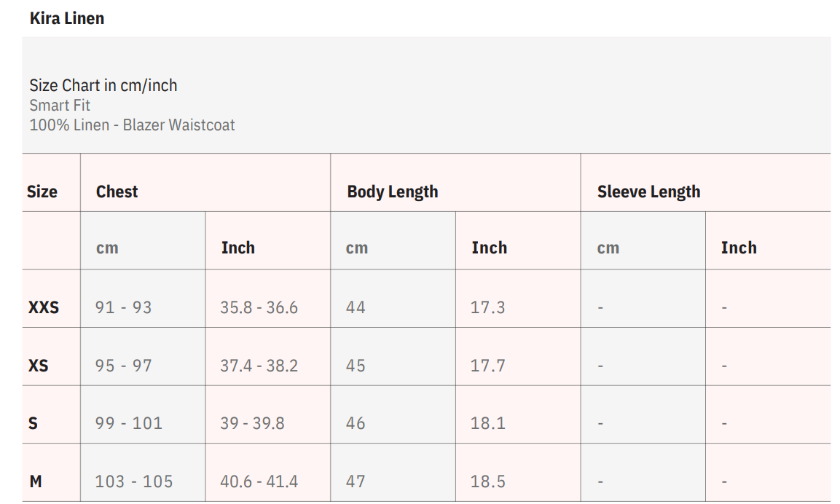Click the 91 - 93 chest cm cell

tap(123, 308)
